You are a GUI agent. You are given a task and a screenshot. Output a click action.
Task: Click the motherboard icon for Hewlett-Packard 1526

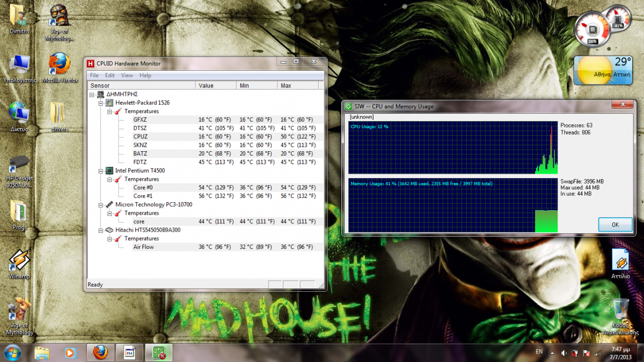pyautogui.click(x=109, y=102)
